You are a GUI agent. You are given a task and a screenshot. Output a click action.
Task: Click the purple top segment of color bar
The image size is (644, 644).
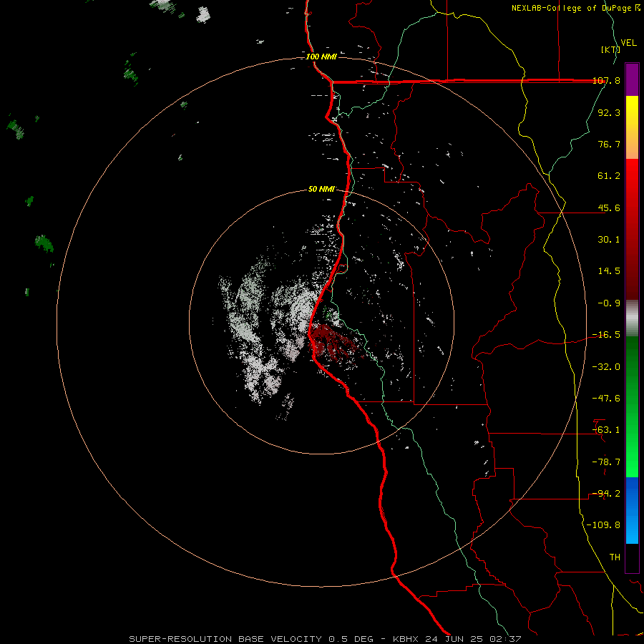[632, 79]
